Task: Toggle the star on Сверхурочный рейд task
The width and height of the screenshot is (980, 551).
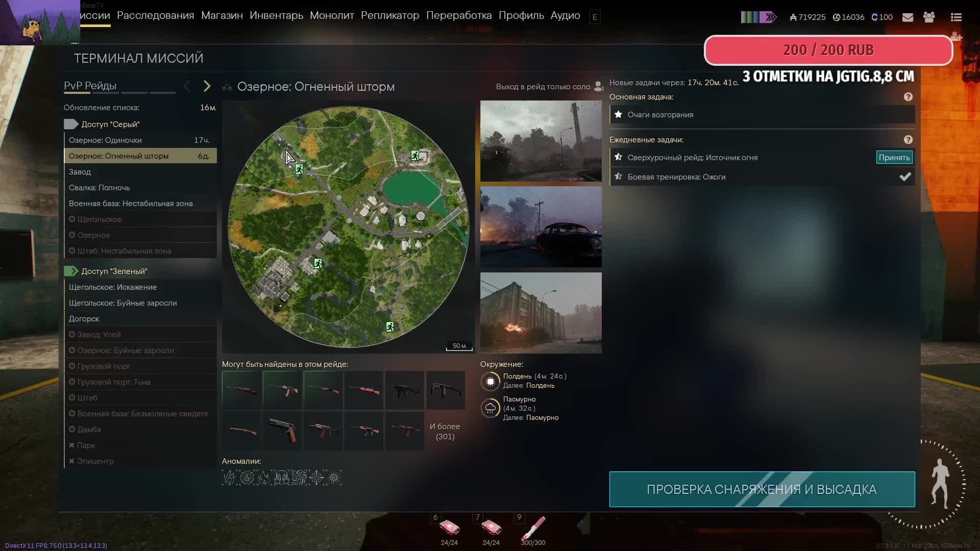Action: [619, 157]
